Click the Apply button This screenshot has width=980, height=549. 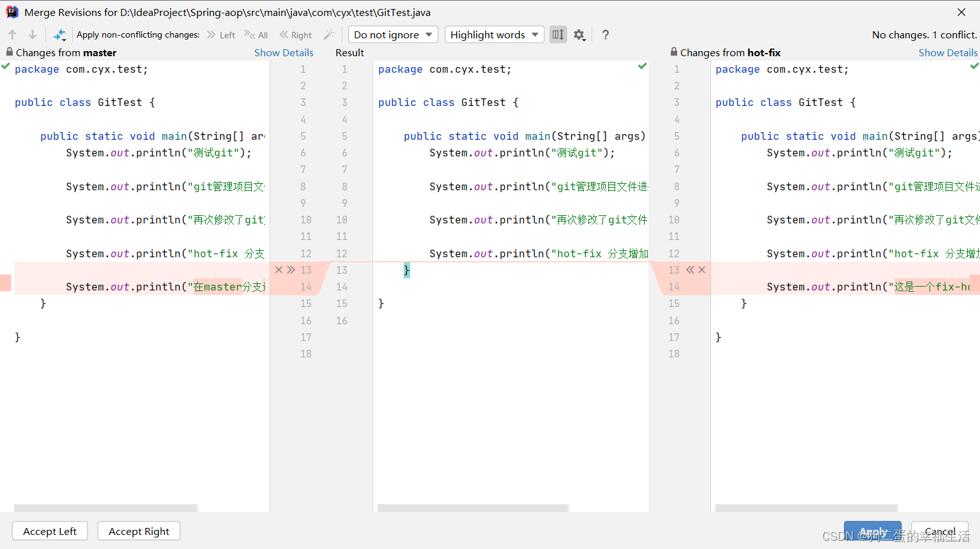tap(873, 531)
